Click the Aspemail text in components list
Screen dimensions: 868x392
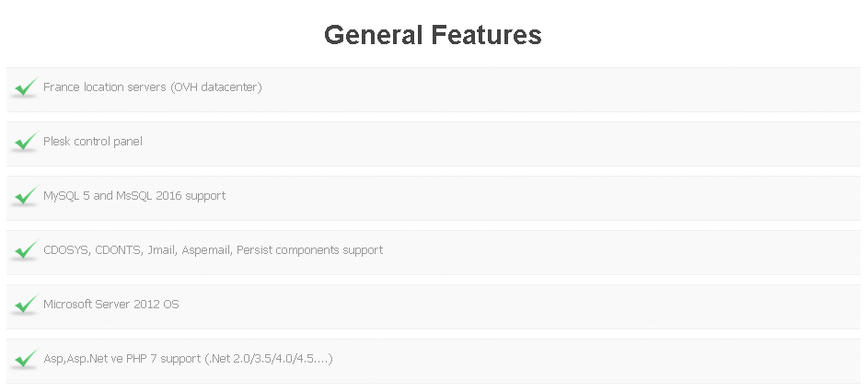[x=207, y=250]
